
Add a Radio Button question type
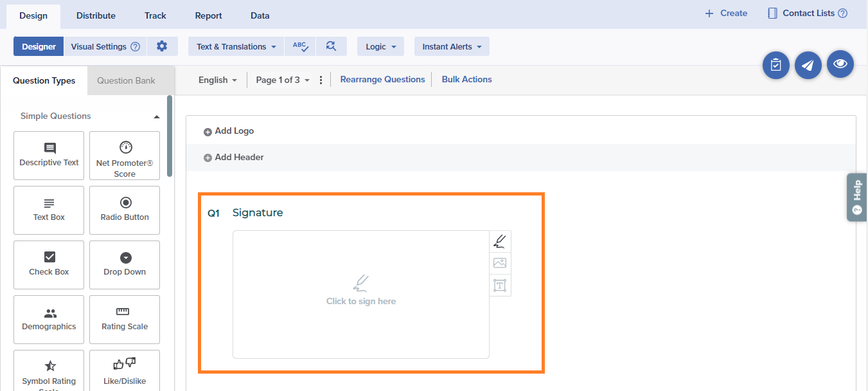coord(125,210)
